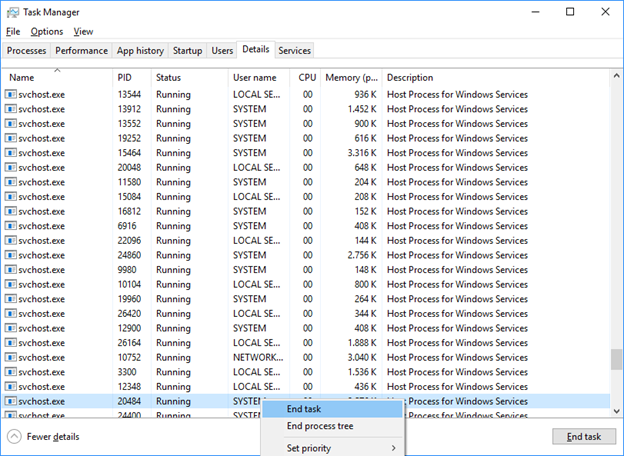Click the Task Manager title bar icon
Image resolution: width=624 pixels, height=456 pixels.
(12, 12)
